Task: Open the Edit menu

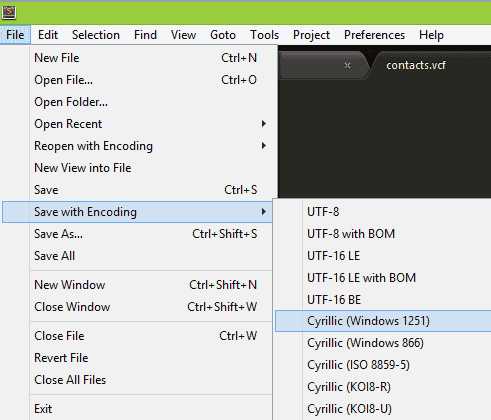Action: tap(48, 35)
